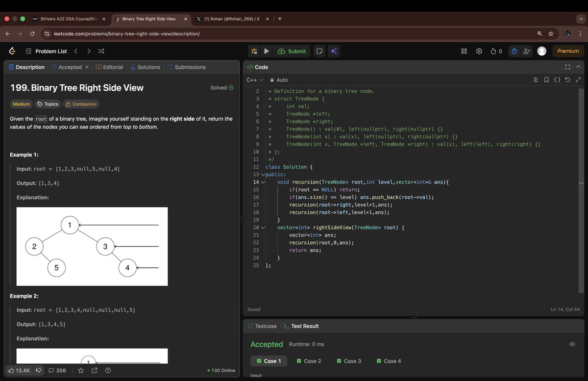The image size is (588, 381).
Task: Reset code with the undo arrow icon
Action: coord(567,79)
